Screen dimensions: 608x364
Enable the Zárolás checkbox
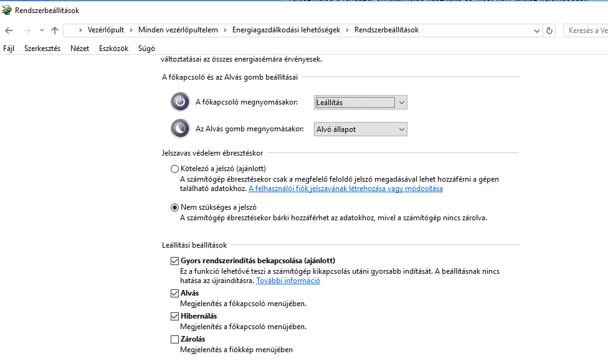coord(174,339)
